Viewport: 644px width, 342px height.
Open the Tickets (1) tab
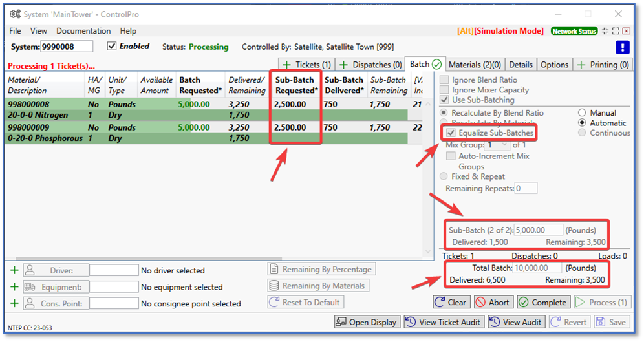point(306,65)
